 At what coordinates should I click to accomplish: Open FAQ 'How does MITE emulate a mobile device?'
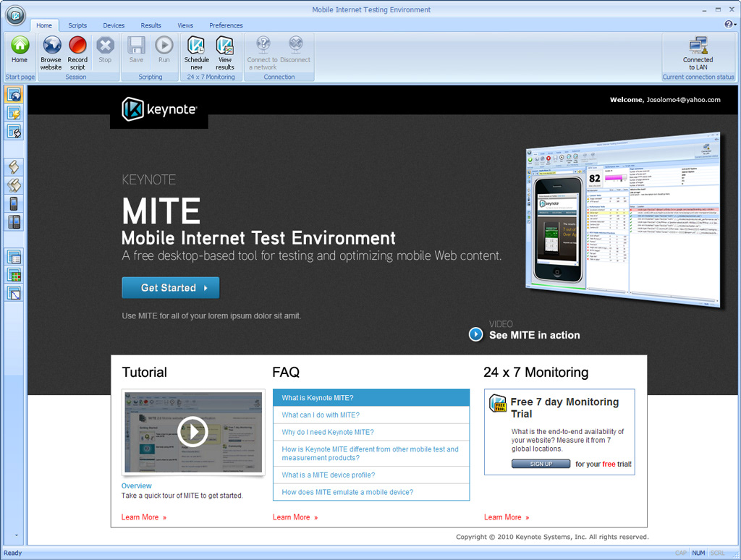pyautogui.click(x=371, y=492)
